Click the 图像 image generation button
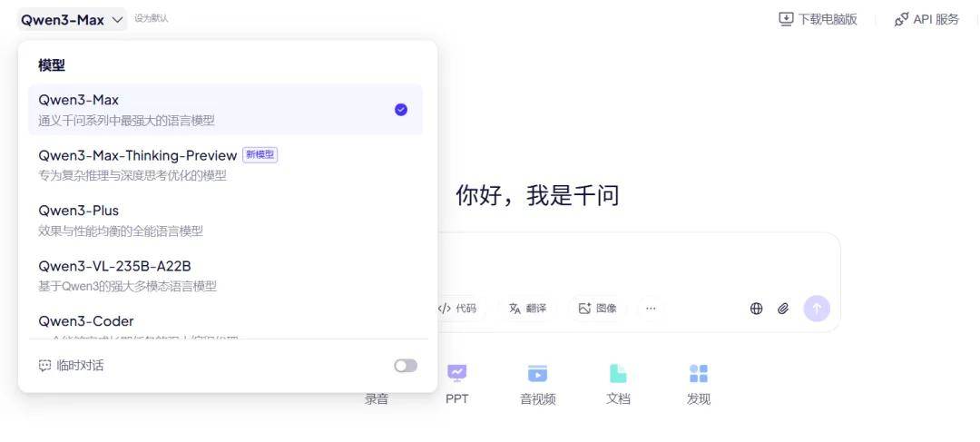The height and width of the screenshot is (442, 980). (x=597, y=309)
